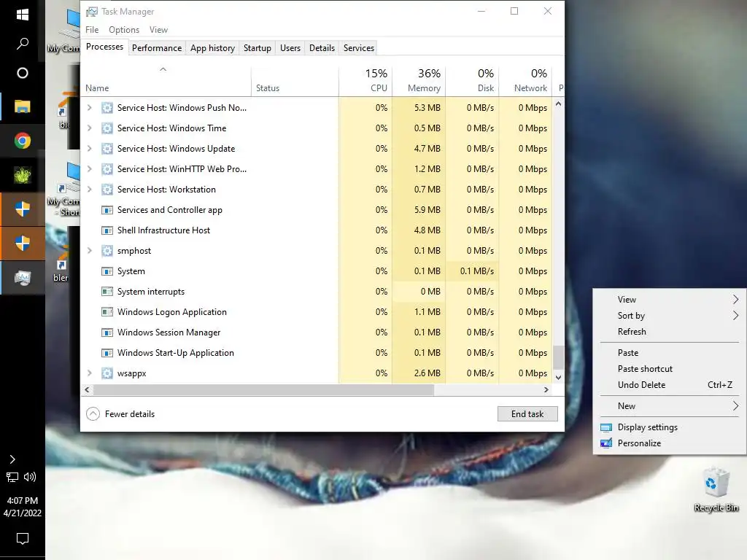
Task: Choose Paste shortcut in the context menu
Action: (x=670, y=368)
